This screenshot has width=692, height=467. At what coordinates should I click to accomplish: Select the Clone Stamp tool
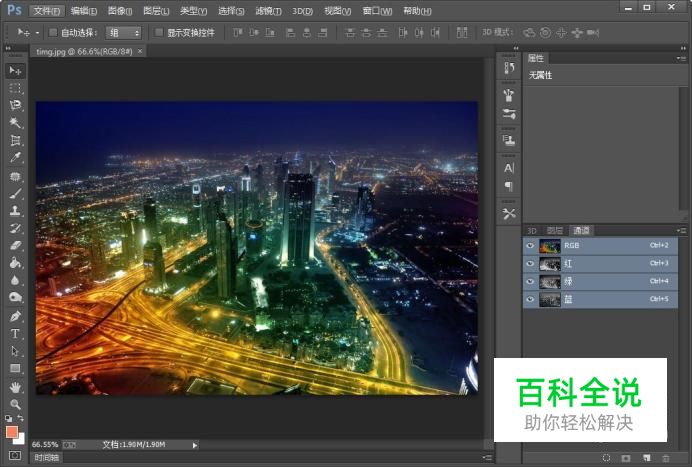click(15, 211)
